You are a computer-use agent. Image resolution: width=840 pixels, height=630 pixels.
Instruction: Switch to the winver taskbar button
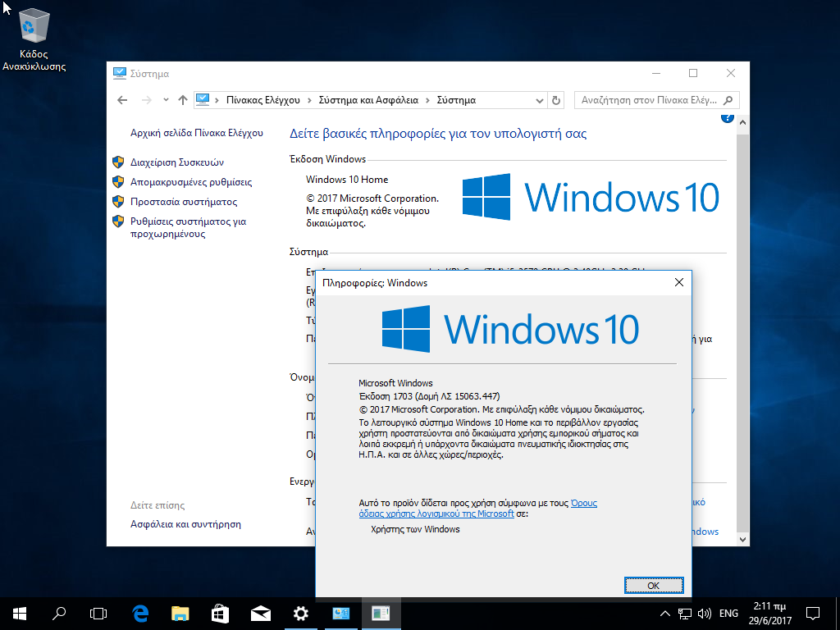pyautogui.click(x=381, y=614)
